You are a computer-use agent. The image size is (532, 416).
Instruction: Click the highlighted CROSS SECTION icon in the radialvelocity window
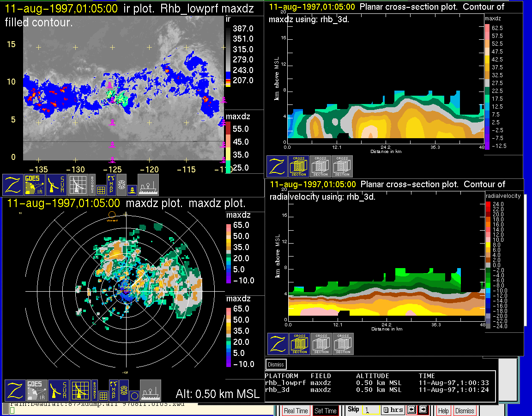pyautogui.click(x=300, y=344)
